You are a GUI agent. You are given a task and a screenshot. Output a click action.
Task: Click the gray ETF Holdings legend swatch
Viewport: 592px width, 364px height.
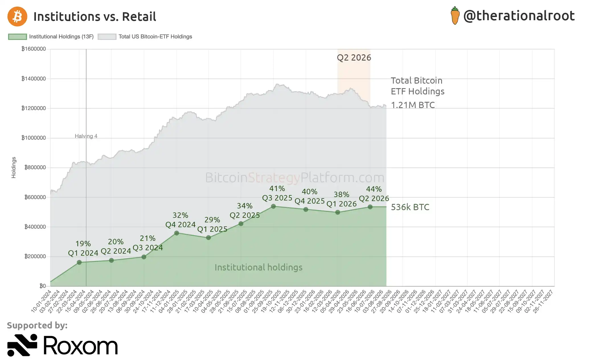click(x=107, y=37)
